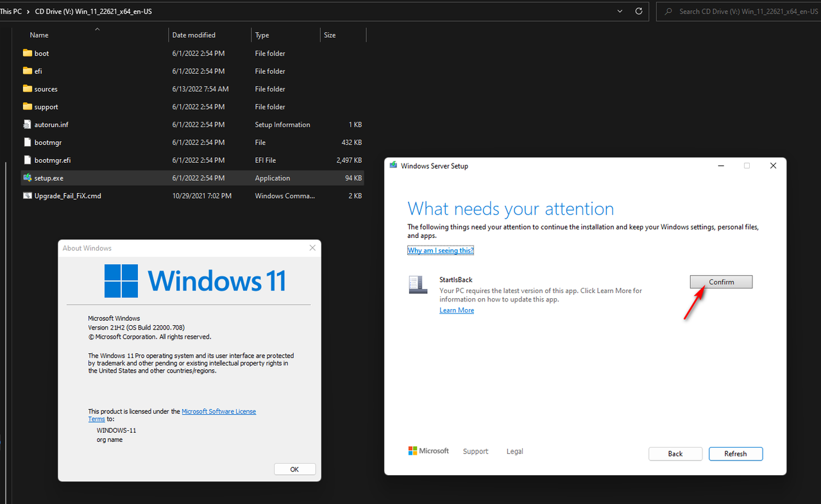
Task: Select the 'Upgrade_Fail_FiX.cmd' file name
Action: (x=68, y=196)
